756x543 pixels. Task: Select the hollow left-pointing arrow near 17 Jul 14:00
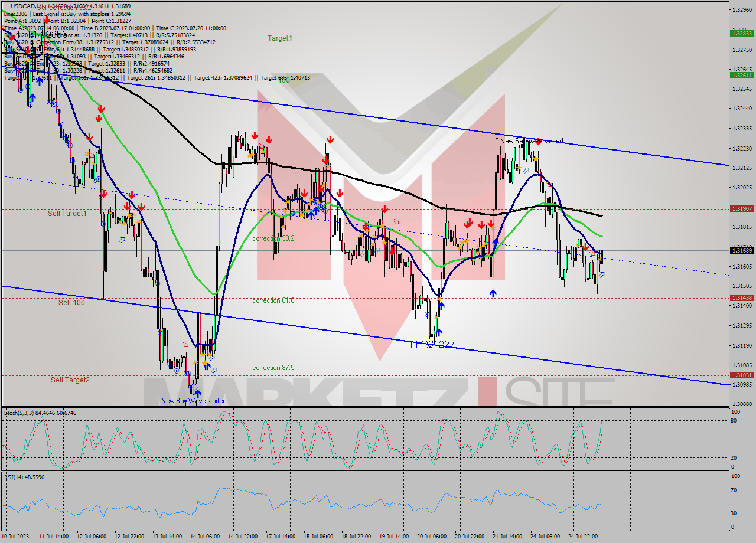tap(292, 214)
